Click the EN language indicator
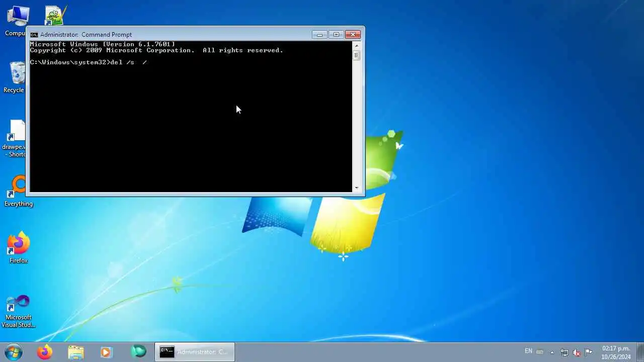The width and height of the screenshot is (644, 362). click(x=528, y=351)
